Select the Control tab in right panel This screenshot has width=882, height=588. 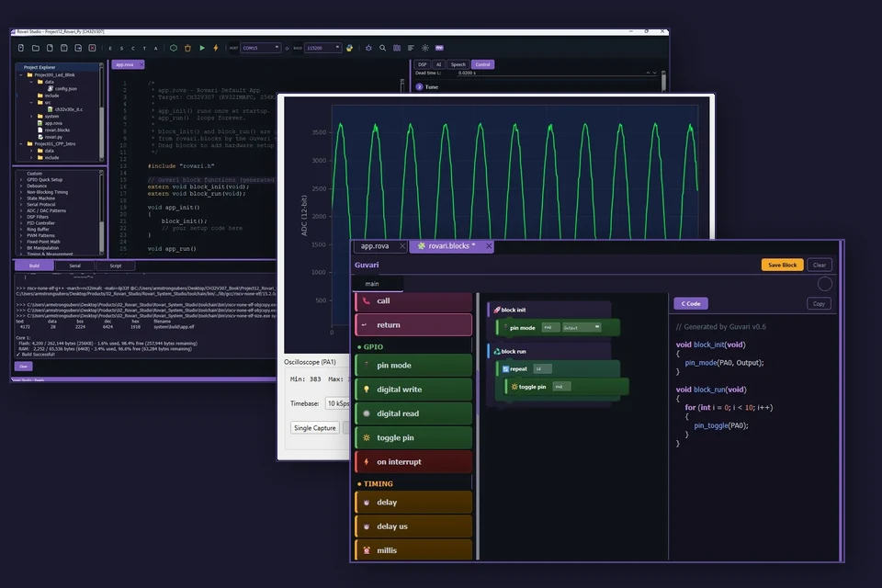click(x=482, y=64)
